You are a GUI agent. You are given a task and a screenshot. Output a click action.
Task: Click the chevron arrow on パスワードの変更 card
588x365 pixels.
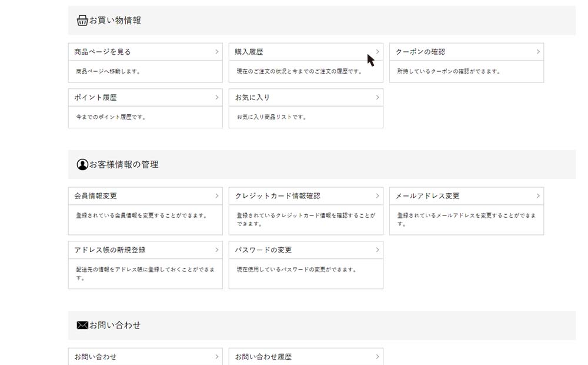coord(377,250)
